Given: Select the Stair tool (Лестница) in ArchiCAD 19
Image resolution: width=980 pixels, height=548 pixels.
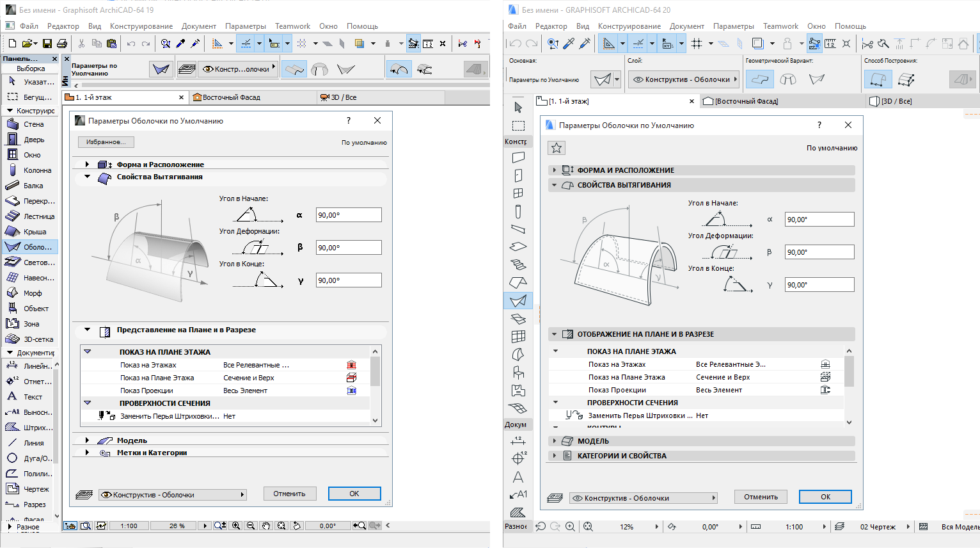Looking at the screenshot, I should click(x=30, y=216).
